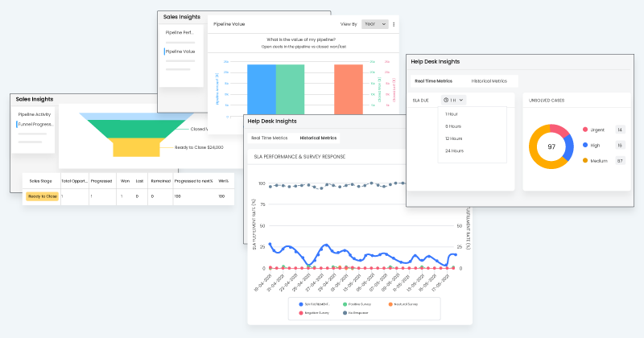
Task: Open the View By Year dropdown
Action: pos(374,25)
